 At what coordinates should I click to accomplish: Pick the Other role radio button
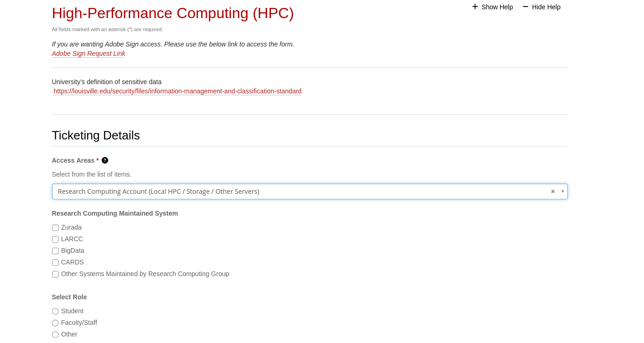tap(55, 335)
